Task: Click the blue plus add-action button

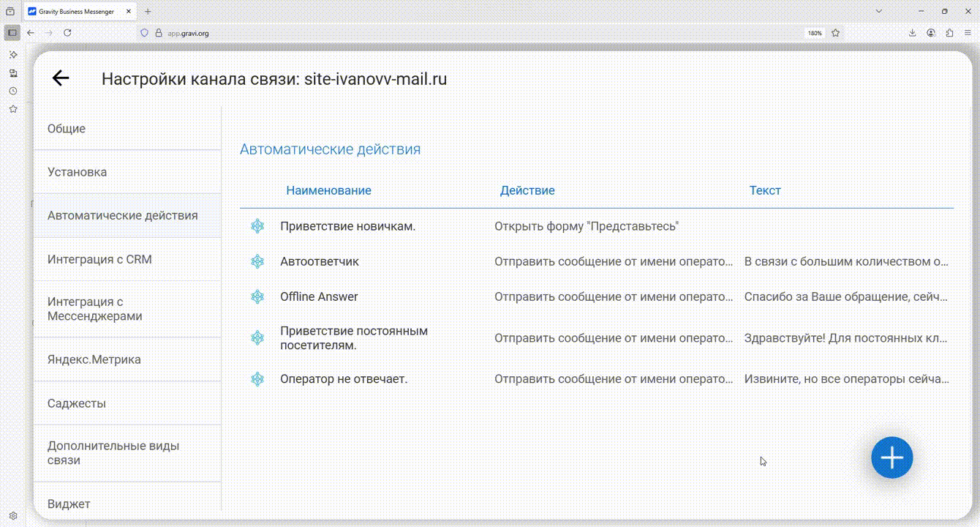Action: coord(892,457)
